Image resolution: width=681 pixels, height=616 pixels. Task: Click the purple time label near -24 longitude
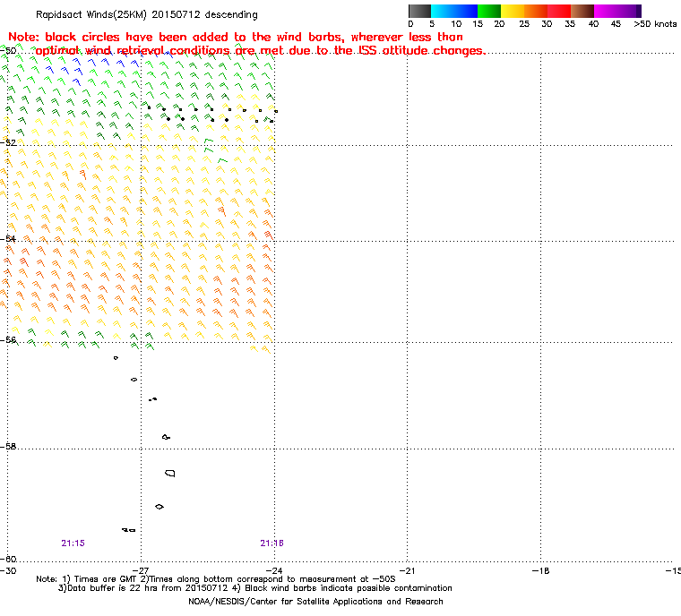(272, 543)
